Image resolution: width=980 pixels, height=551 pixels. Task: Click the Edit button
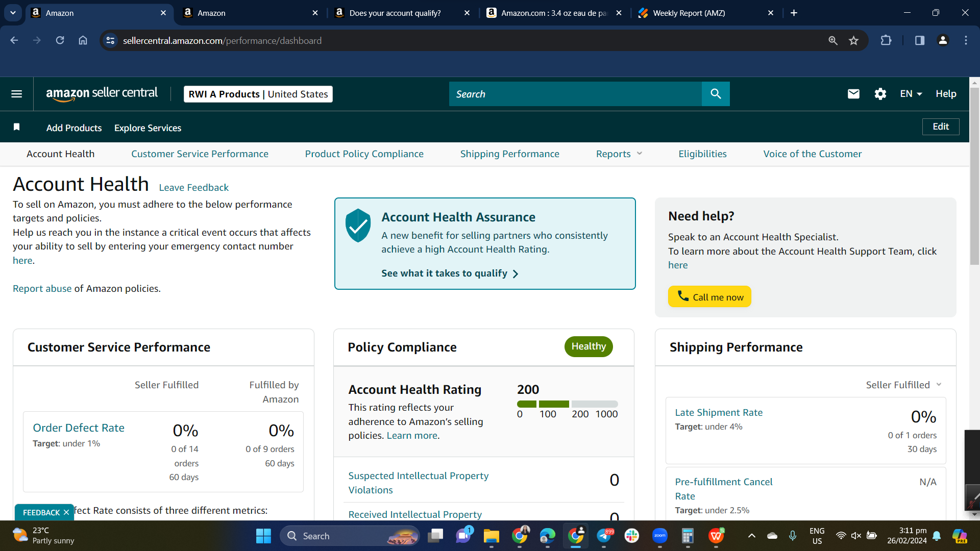pyautogui.click(x=941, y=127)
